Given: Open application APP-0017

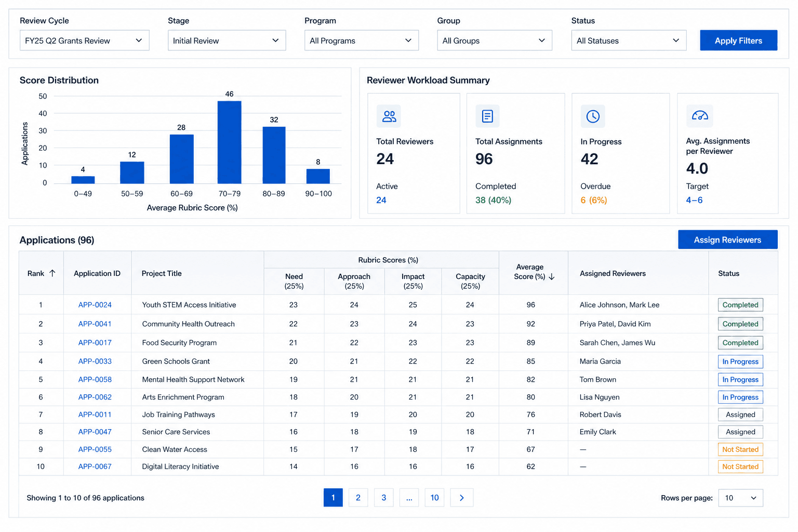Looking at the screenshot, I should pos(95,342).
